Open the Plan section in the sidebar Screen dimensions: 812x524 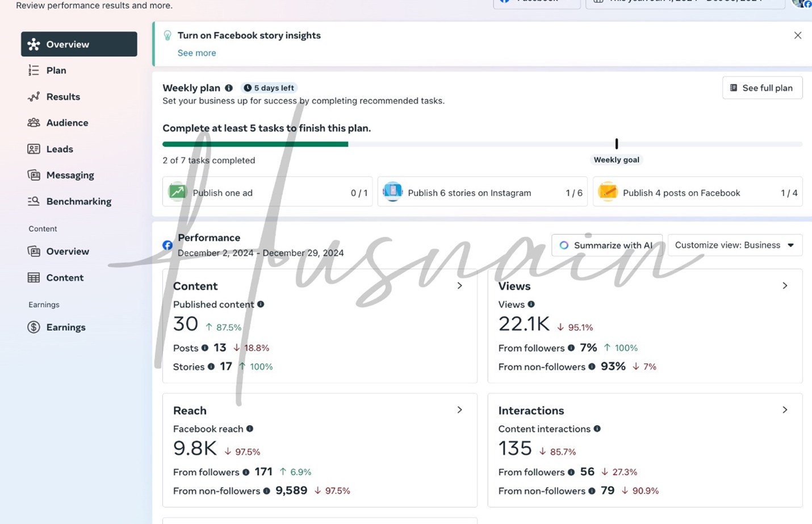[56, 70]
